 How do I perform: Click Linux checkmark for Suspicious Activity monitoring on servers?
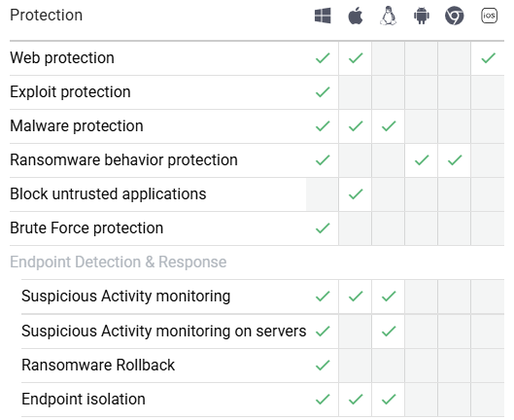pos(389,332)
